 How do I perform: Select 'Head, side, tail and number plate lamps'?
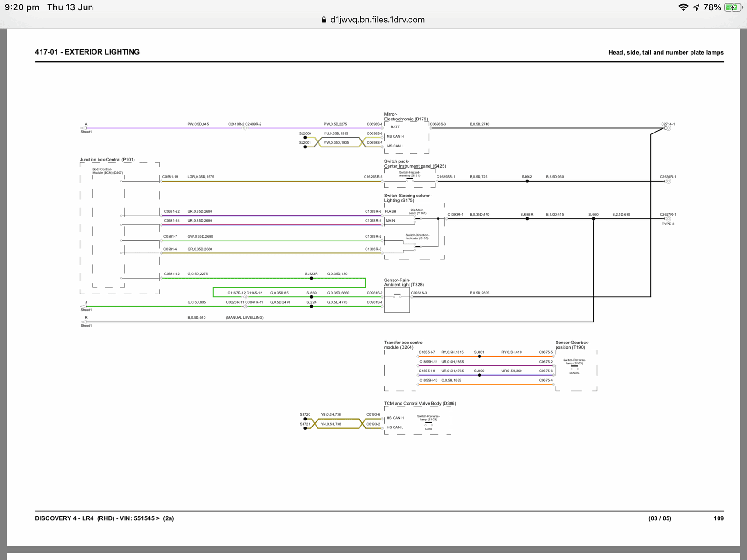[x=666, y=52]
